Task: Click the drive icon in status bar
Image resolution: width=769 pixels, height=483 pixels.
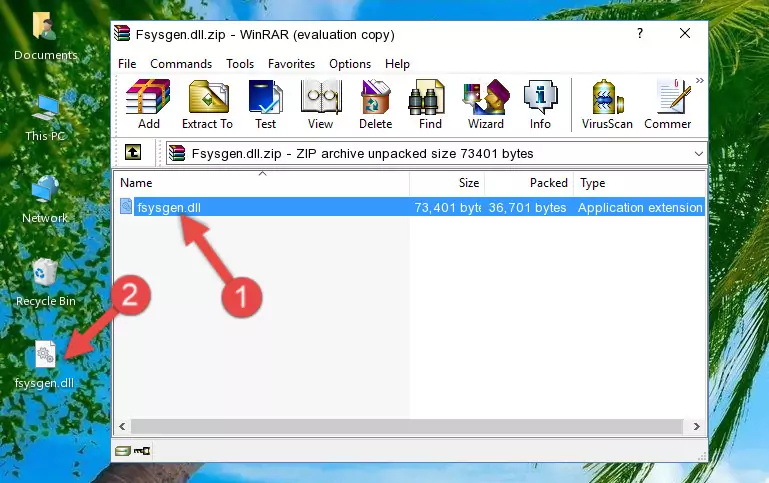Action: 123,451
